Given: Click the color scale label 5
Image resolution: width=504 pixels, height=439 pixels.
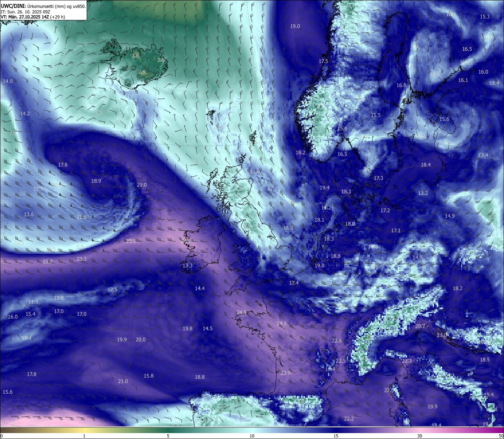Looking at the screenshot, I should [x=168, y=436].
